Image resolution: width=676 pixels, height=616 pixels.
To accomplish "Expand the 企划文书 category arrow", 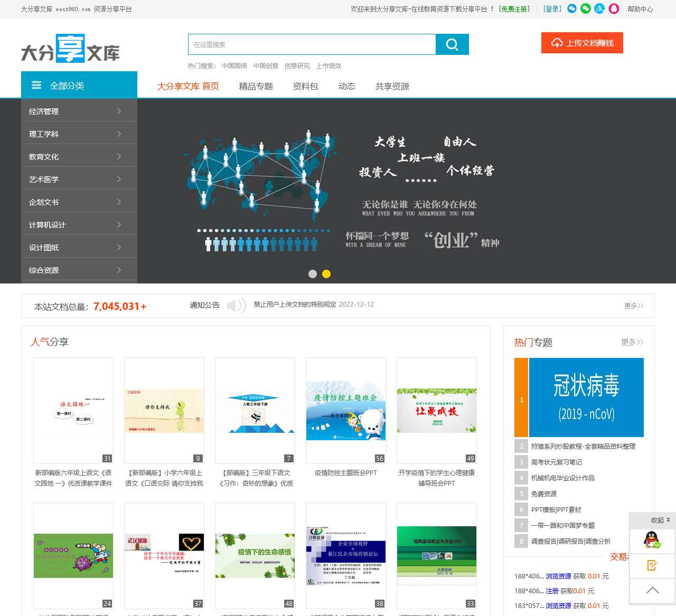I will (x=119, y=202).
